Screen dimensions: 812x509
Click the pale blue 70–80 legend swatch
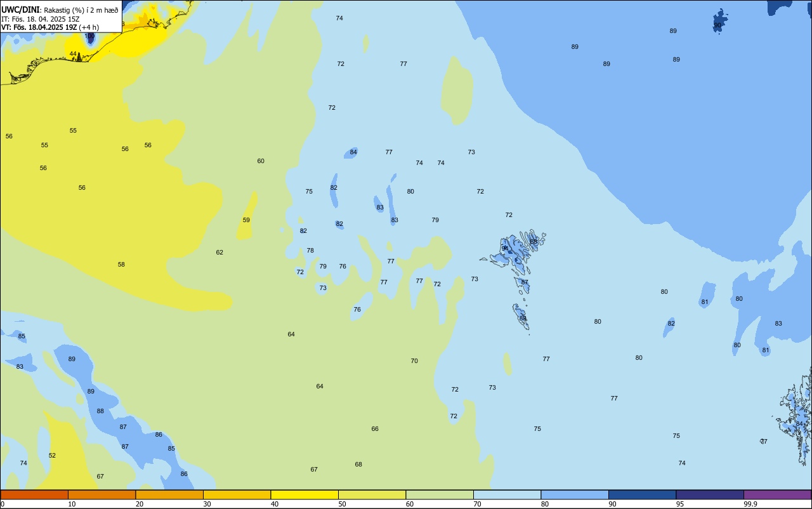[x=507, y=494]
